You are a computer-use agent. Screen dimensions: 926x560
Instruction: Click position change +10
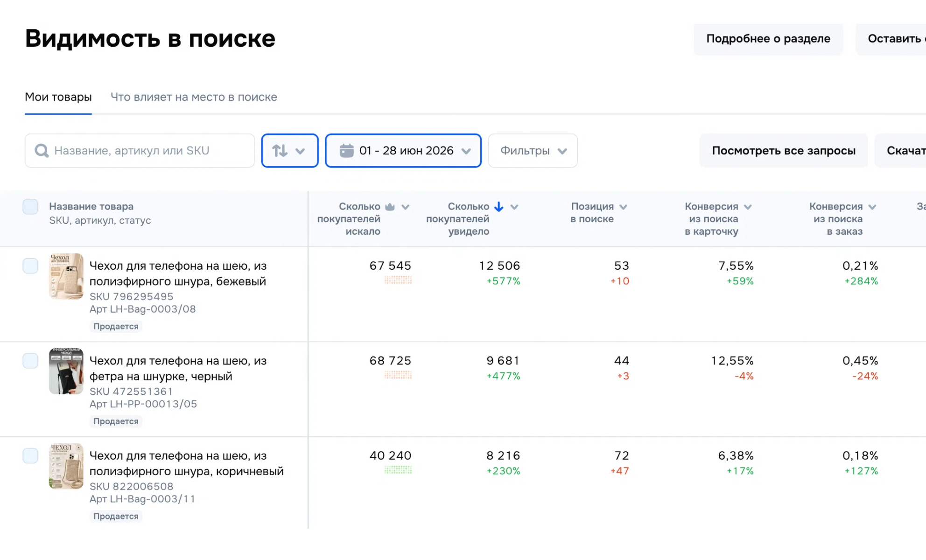(620, 281)
